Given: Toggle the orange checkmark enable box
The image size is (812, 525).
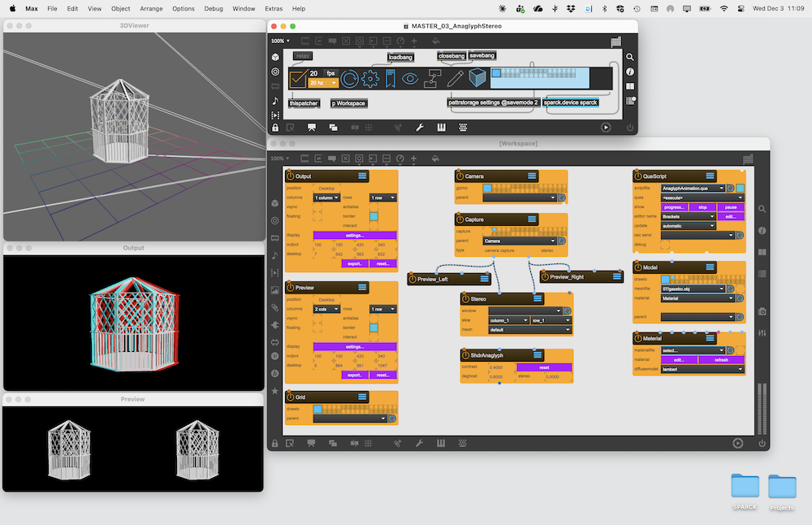Looking at the screenshot, I should [x=297, y=78].
